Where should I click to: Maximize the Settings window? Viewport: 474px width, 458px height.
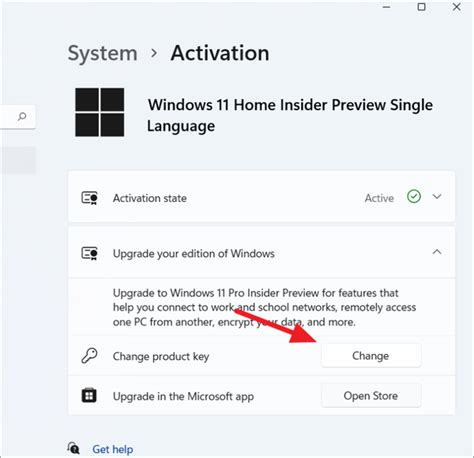click(x=421, y=7)
